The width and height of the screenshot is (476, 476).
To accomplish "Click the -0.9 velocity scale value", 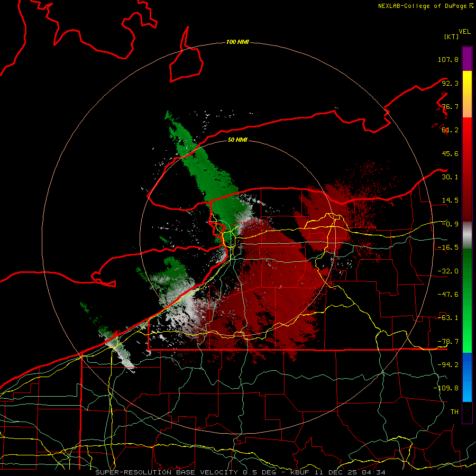I will (x=450, y=224).
